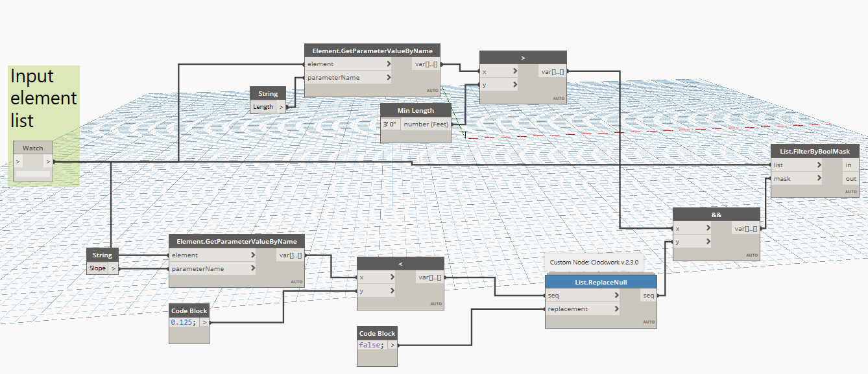The width and height of the screenshot is (868, 374).
Task: Select the List.FilterByBoolMask node title
Action: [x=815, y=151]
